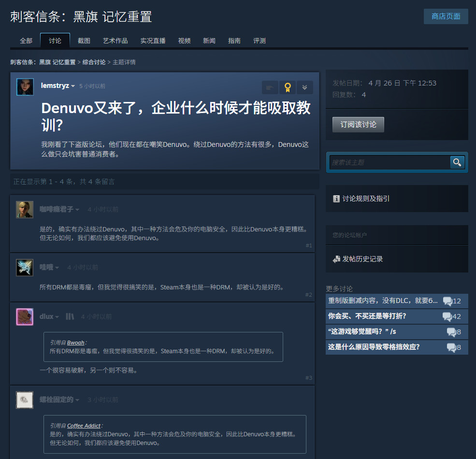Viewport: 476px width, 459px height.
Task: Click the reply arrow icon on original post
Action: [x=270, y=87]
